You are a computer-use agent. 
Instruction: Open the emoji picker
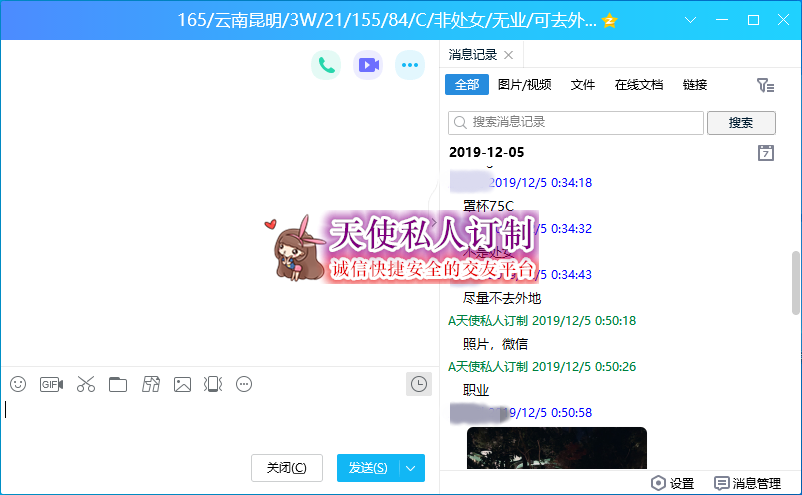(18, 384)
